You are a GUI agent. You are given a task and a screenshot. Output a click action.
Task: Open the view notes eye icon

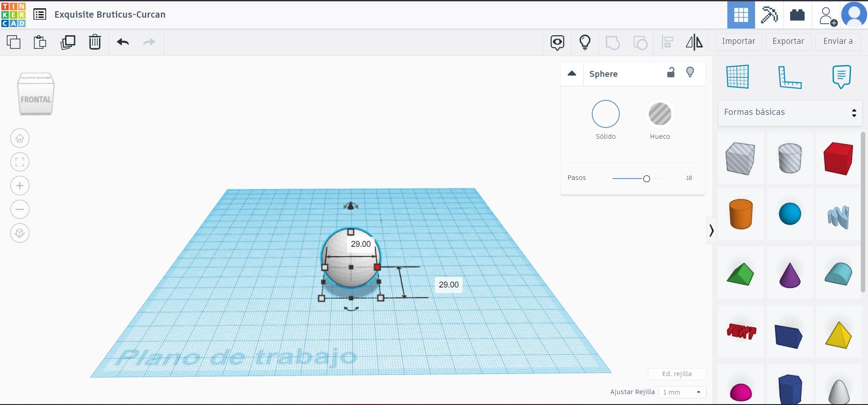point(557,42)
